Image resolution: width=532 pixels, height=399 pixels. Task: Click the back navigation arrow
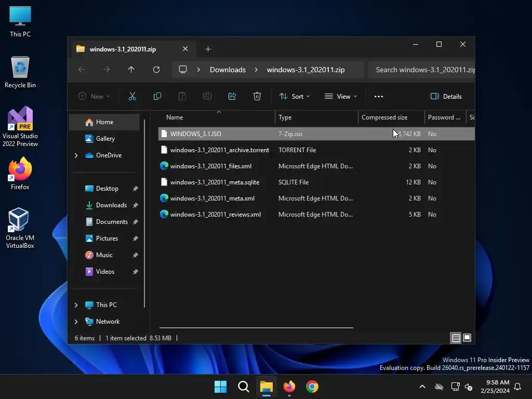82,70
